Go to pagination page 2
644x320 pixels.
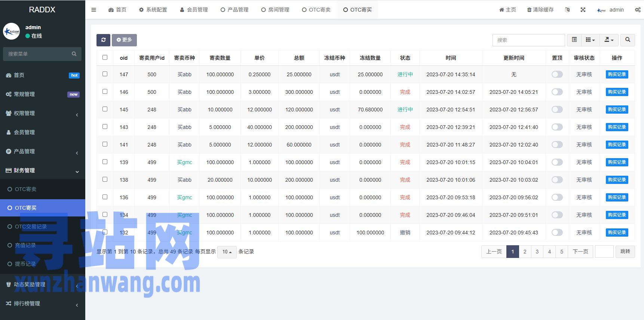[x=525, y=252]
